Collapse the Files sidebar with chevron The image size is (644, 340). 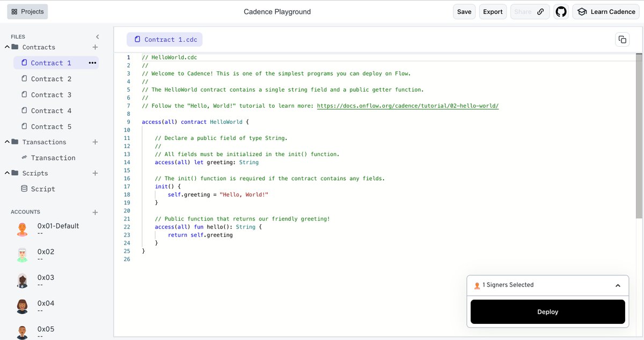(x=97, y=36)
